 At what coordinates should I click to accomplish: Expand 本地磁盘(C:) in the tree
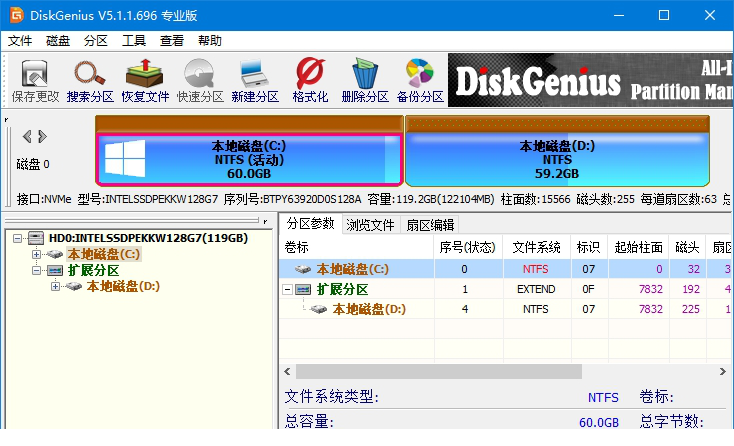(36, 254)
